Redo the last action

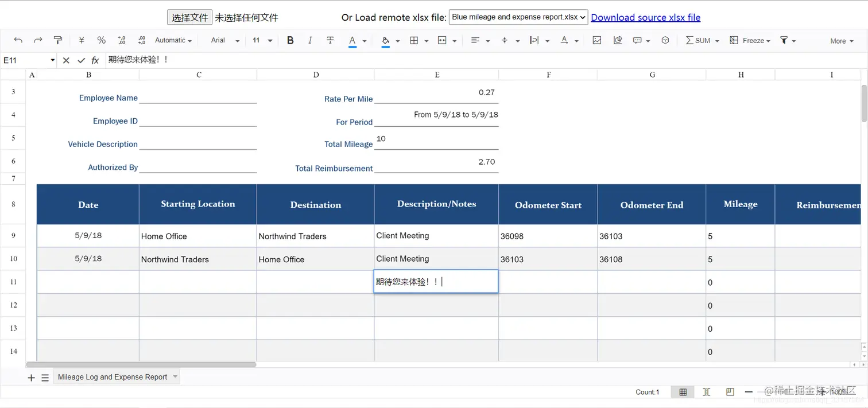pos(38,40)
